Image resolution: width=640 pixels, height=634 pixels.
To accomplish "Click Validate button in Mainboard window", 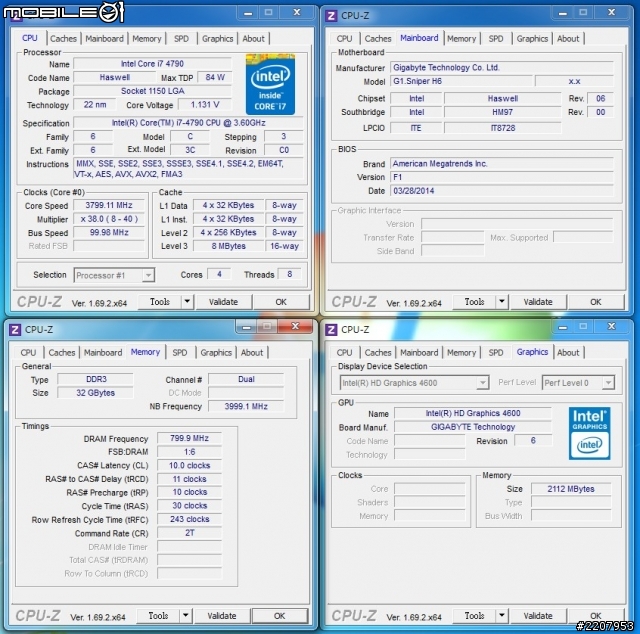I will point(538,302).
